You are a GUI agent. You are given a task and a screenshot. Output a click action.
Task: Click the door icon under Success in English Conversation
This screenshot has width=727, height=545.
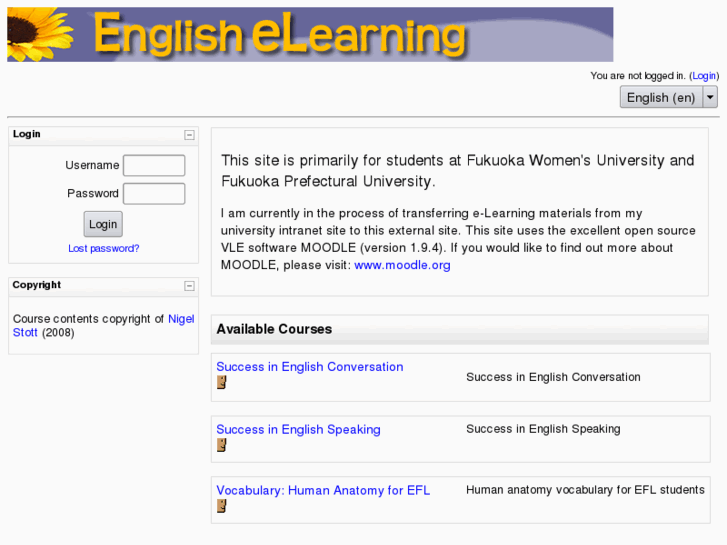[x=222, y=383]
